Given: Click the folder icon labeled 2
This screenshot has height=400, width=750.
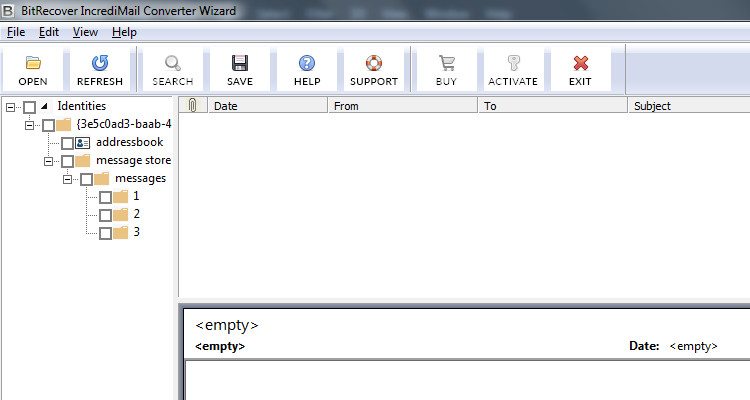Looking at the screenshot, I should (x=121, y=214).
